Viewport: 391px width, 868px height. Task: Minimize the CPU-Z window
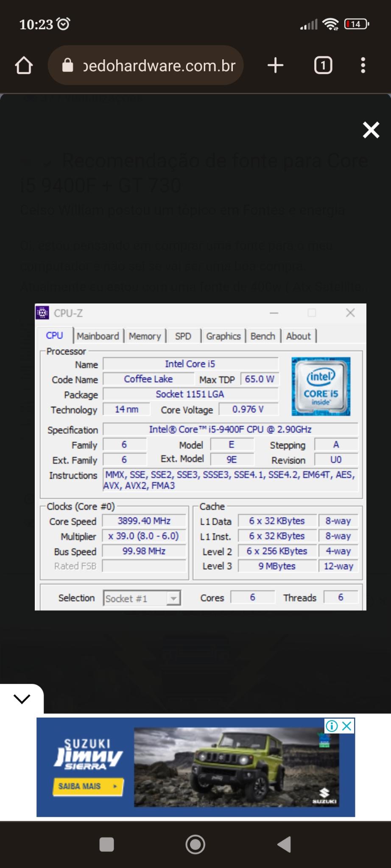tap(274, 313)
